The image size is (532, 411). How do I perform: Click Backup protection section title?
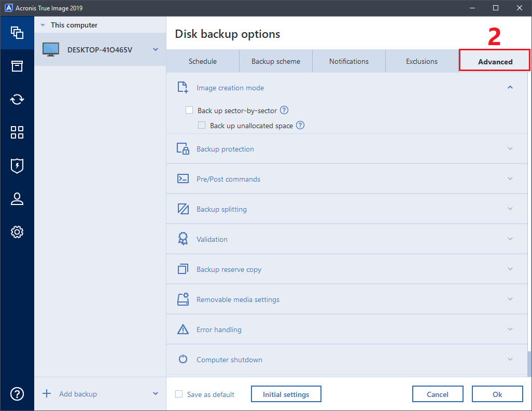pyautogui.click(x=225, y=149)
